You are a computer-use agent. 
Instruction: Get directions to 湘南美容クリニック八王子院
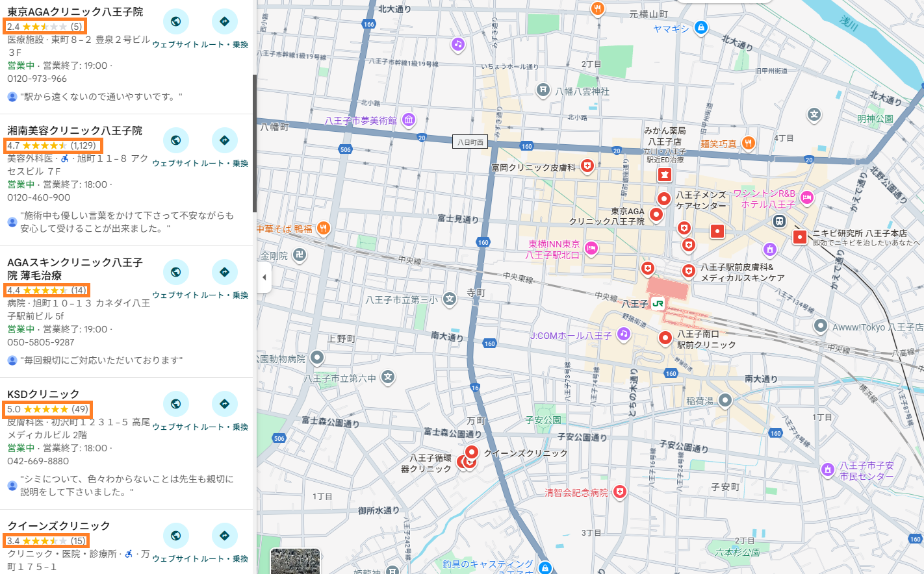pyautogui.click(x=224, y=140)
